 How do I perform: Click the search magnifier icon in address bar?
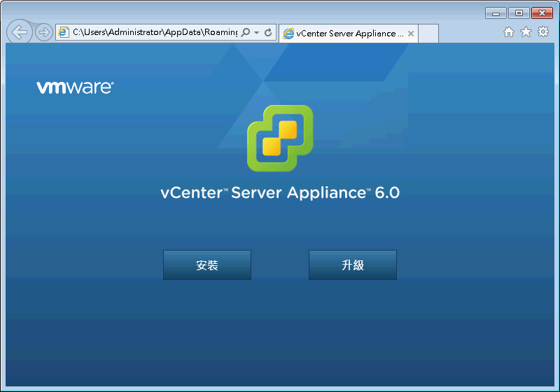pyautogui.click(x=246, y=32)
